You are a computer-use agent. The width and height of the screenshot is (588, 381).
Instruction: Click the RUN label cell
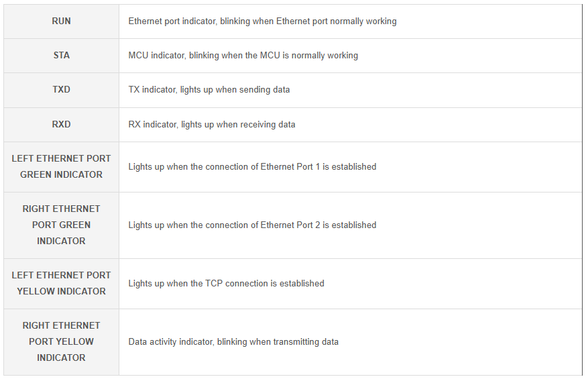pyautogui.click(x=61, y=21)
